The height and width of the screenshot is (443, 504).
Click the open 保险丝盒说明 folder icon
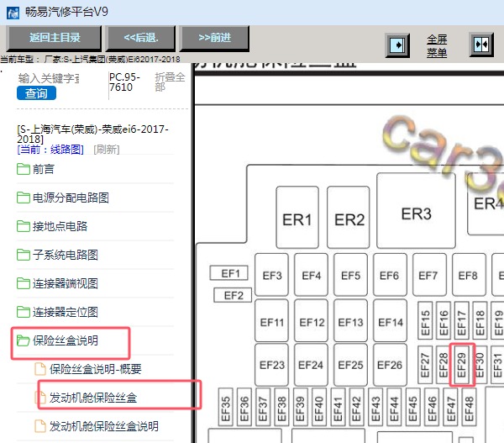point(24,340)
